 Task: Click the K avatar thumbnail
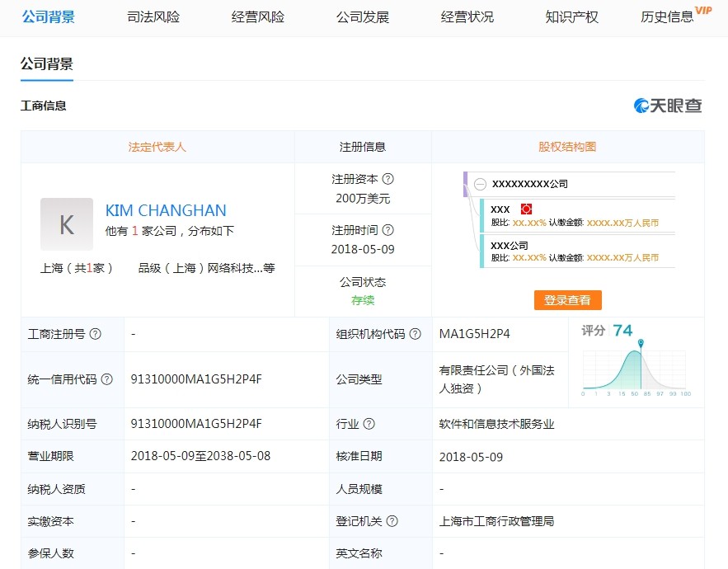pyautogui.click(x=67, y=223)
